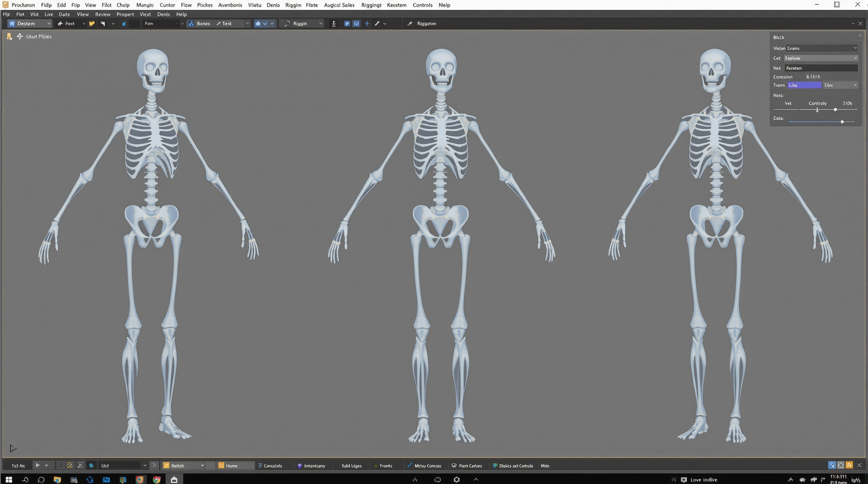Click the folder icon beside Pest dropdown

[x=92, y=24]
